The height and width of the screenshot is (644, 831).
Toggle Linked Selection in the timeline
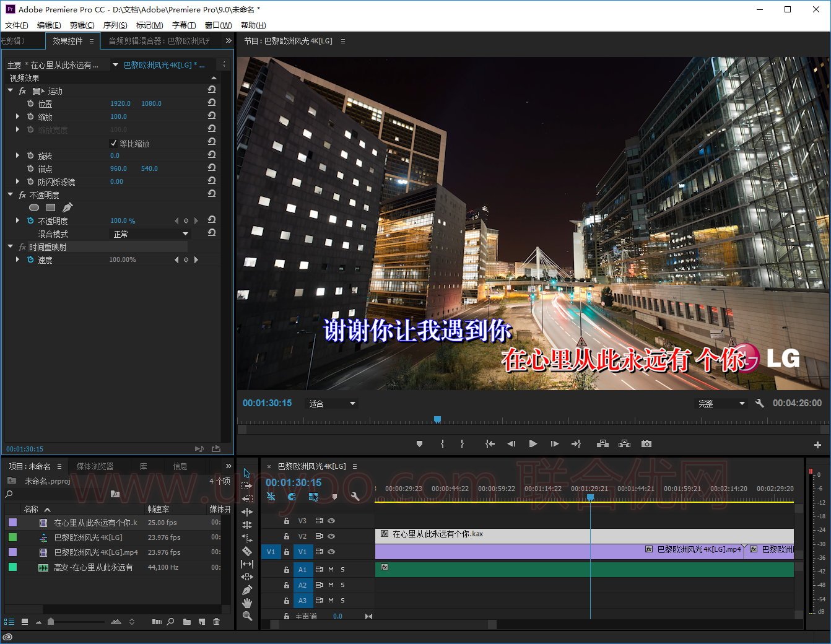(x=313, y=497)
